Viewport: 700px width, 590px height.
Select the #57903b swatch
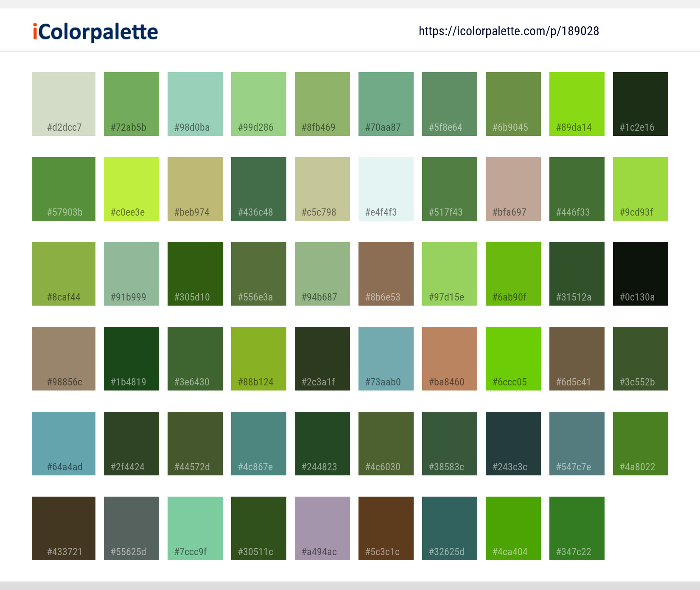coord(64,189)
